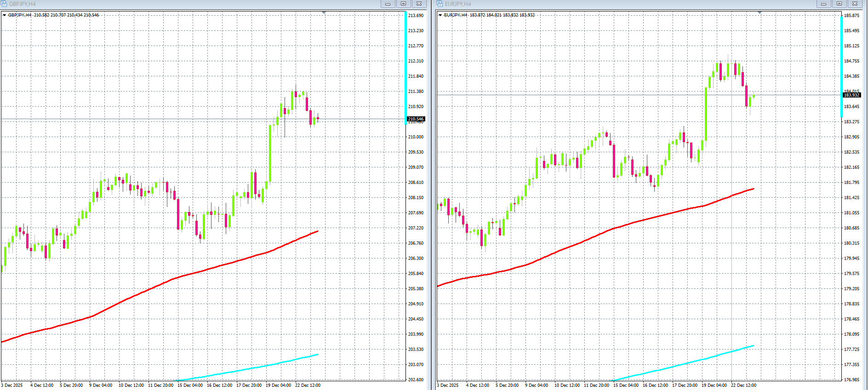
Task: Minimize the GBPJPY,H4 chart window
Action: (x=388, y=4)
